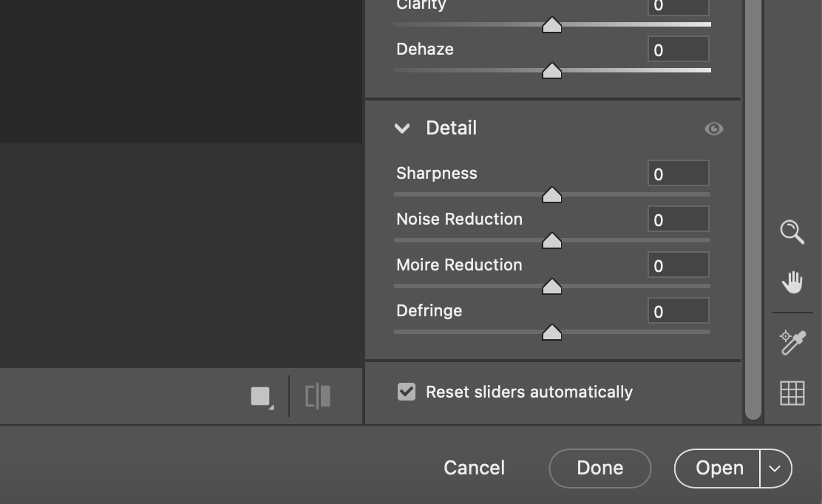Open the dropdown beside the Open button
Viewport: 822px width, 504px height.
(774, 468)
